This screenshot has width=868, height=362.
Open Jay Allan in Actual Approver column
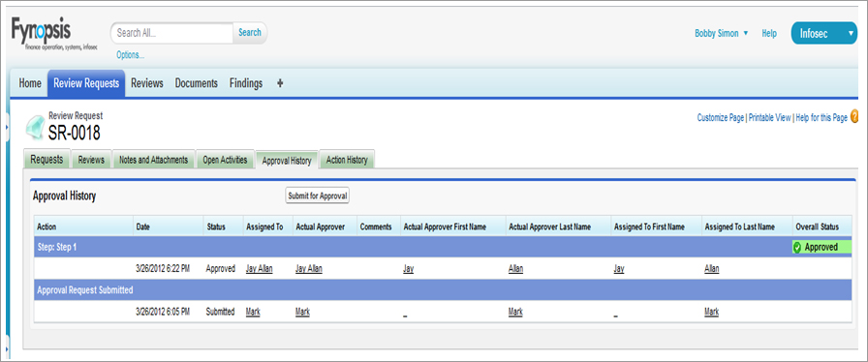pos(309,268)
